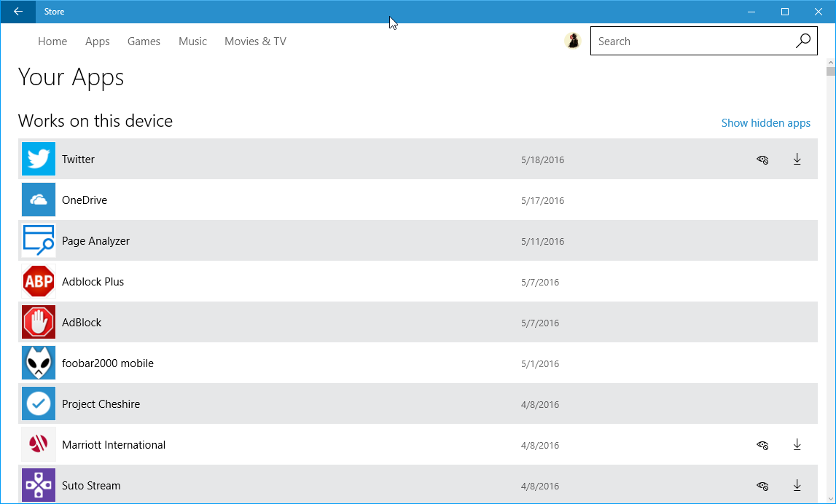Select the AdBlock app name

82,323
